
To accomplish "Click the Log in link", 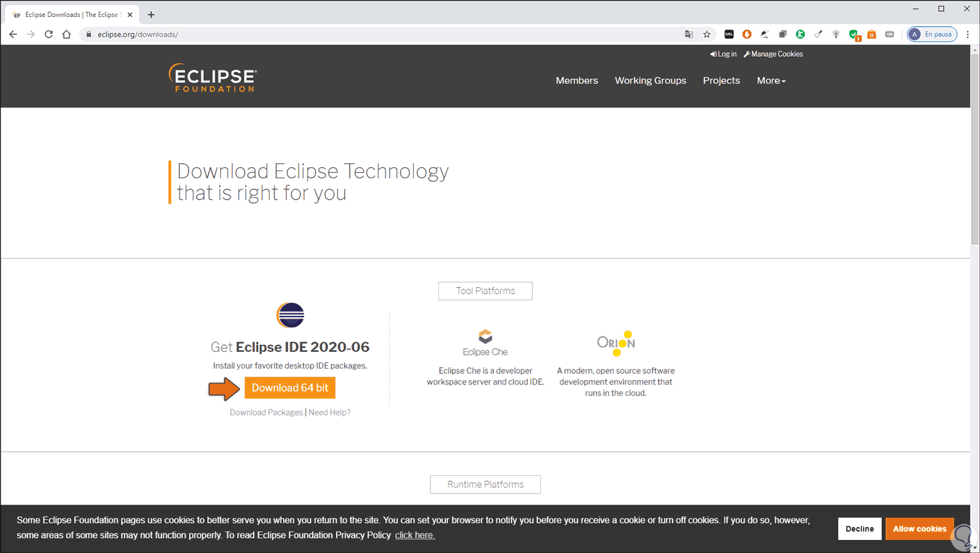I will pos(723,54).
